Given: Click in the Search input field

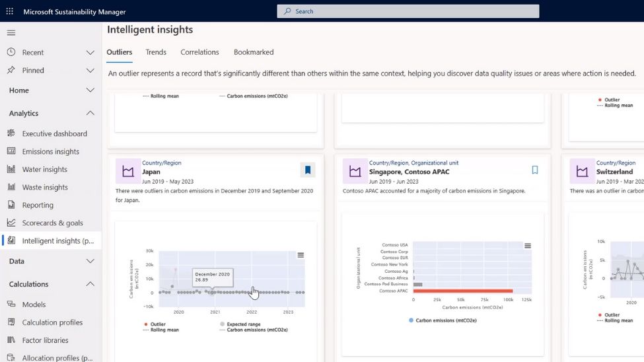Looking at the screenshot, I should coord(408,11).
